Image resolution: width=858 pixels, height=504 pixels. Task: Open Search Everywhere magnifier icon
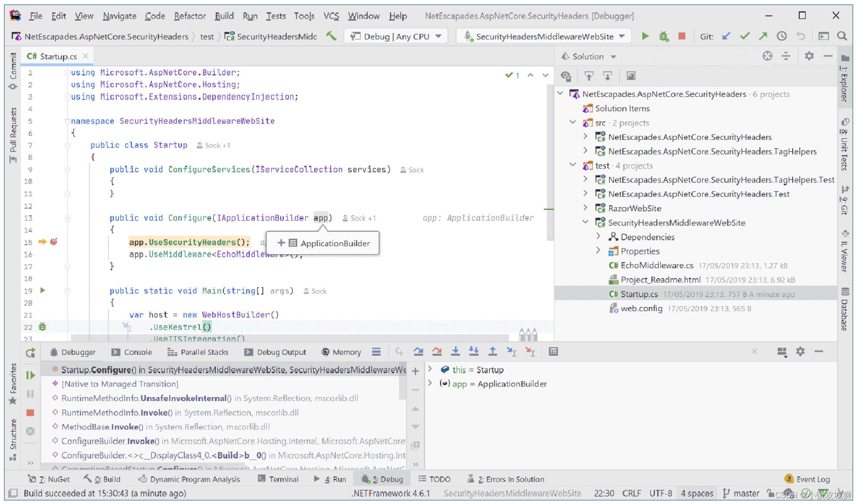tap(842, 36)
